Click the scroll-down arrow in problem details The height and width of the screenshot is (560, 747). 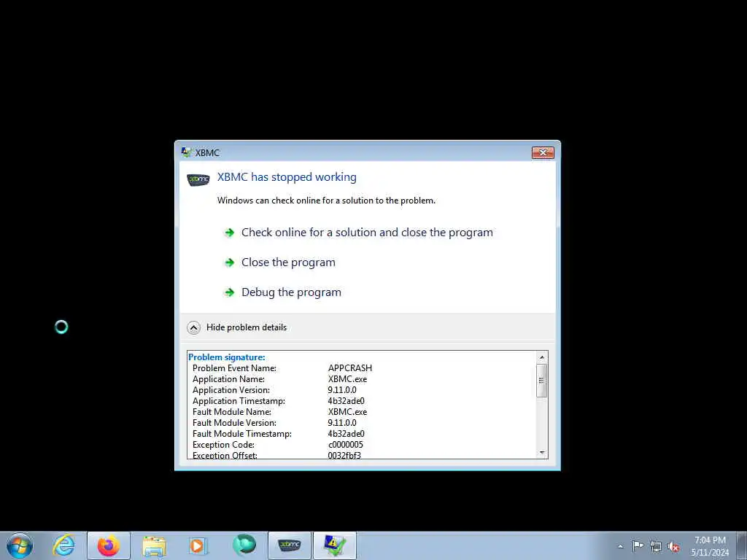tap(542, 452)
